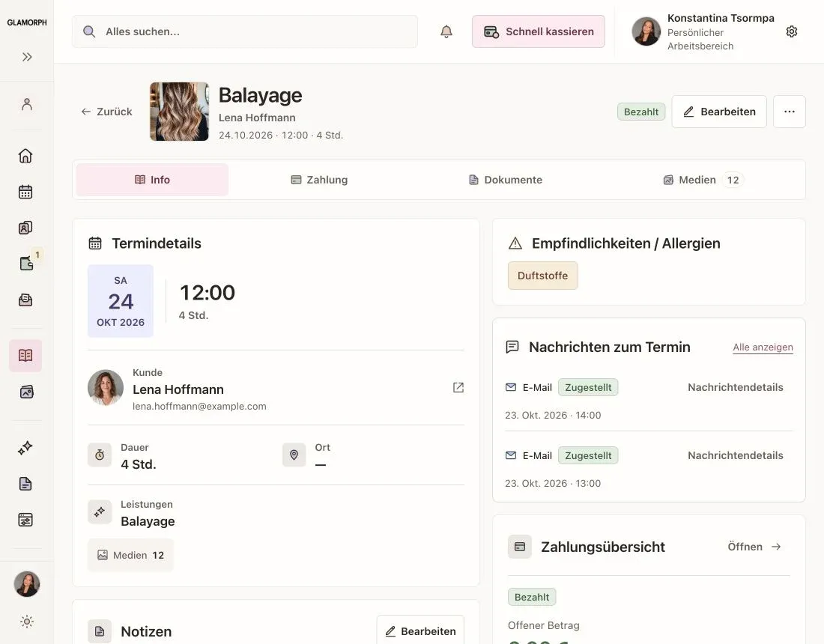This screenshot has height=644, width=824.
Task: Click the header Bearbeiten button
Action: 719,112
